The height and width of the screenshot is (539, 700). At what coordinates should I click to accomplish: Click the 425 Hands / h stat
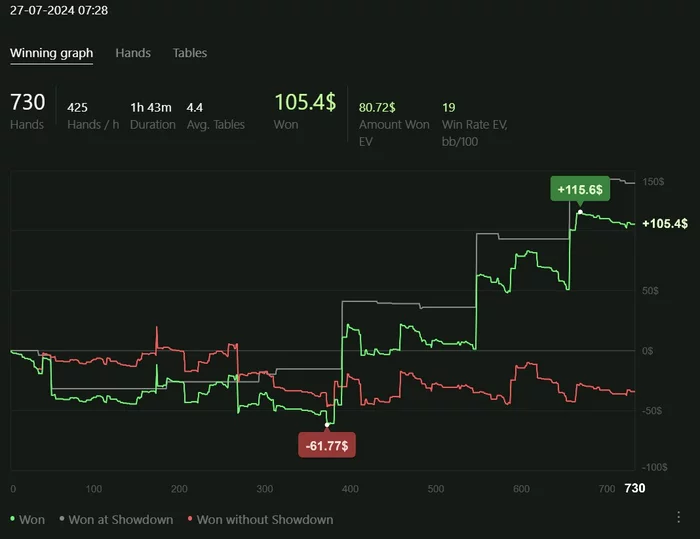click(x=77, y=106)
